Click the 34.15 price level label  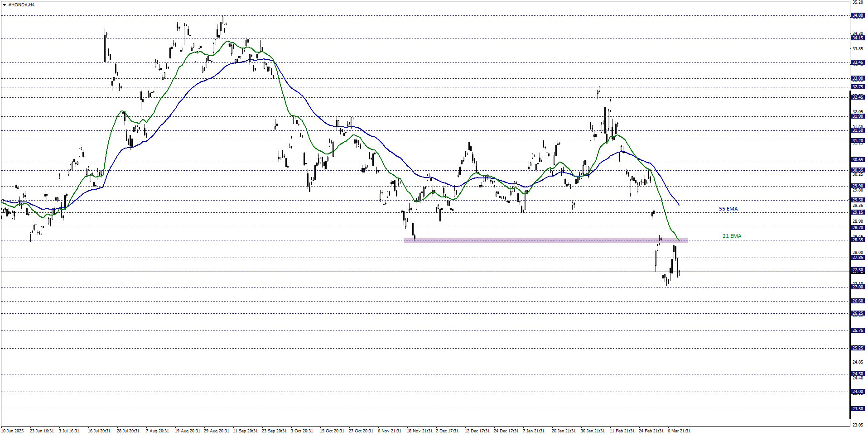pos(858,38)
